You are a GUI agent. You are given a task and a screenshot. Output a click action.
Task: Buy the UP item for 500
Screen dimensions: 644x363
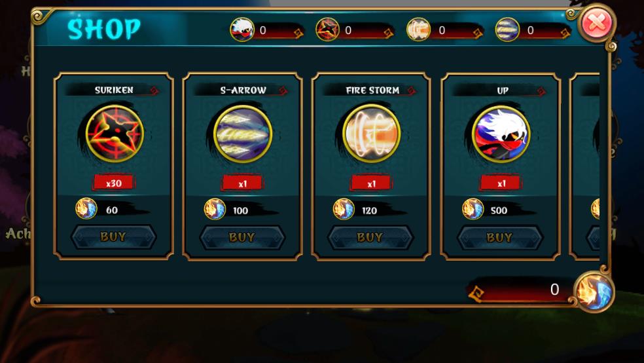[x=500, y=237]
